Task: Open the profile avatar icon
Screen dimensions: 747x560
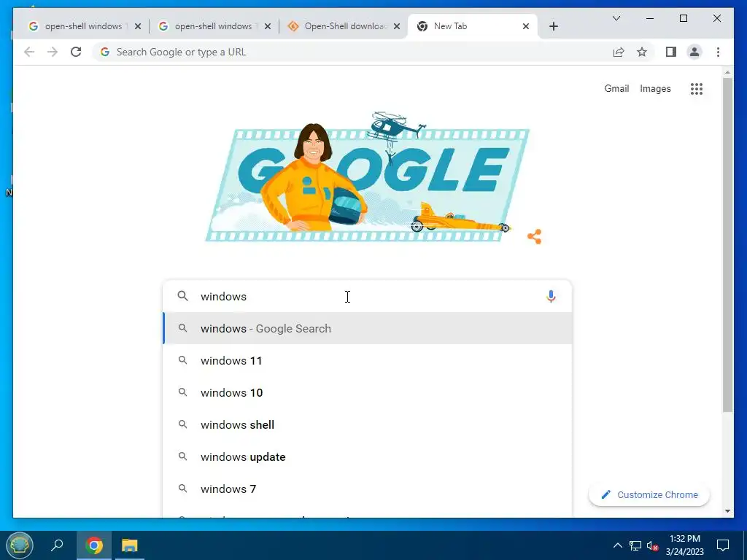Action: point(694,52)
